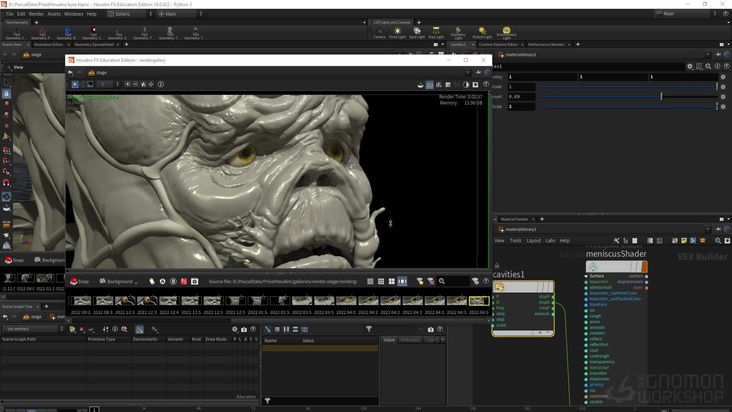Click the Scale value field showing 2
Screen dimensions: 732x412
(x=521, y=106)
